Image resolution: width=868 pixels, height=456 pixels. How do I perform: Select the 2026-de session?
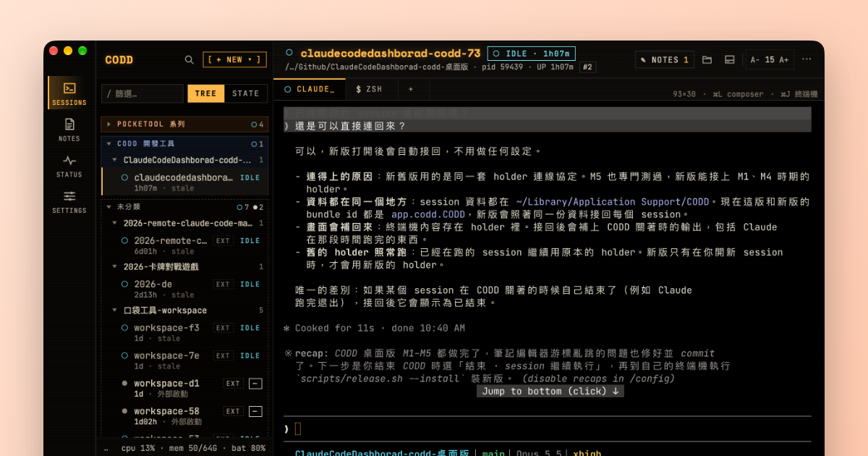[x=184, y=289]
